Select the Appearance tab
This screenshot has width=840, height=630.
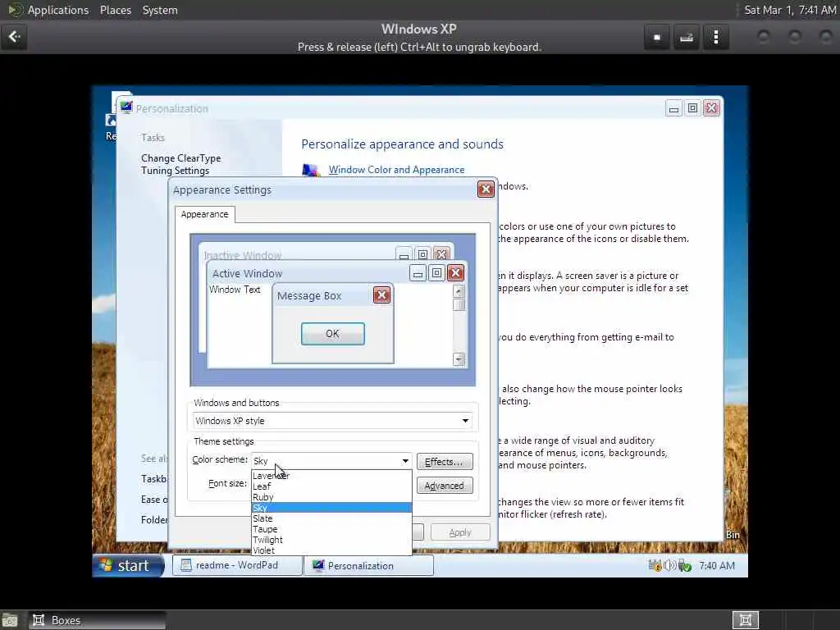pyautogui.click(x=204, y=214)
